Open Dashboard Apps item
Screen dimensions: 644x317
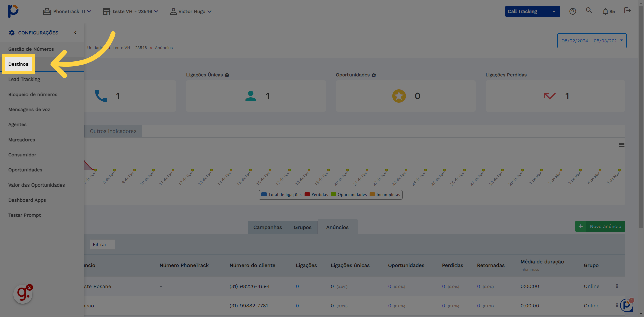coord(27,200)
